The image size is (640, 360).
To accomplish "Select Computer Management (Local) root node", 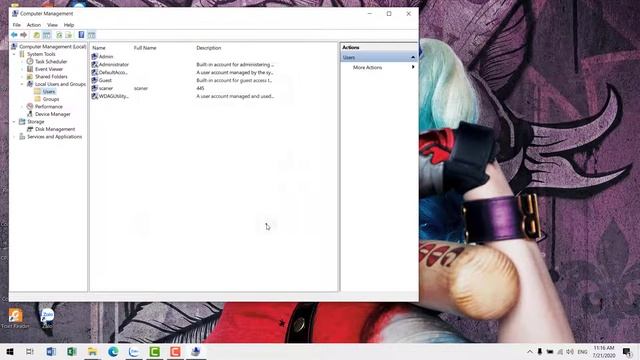I will click(52, 47).
